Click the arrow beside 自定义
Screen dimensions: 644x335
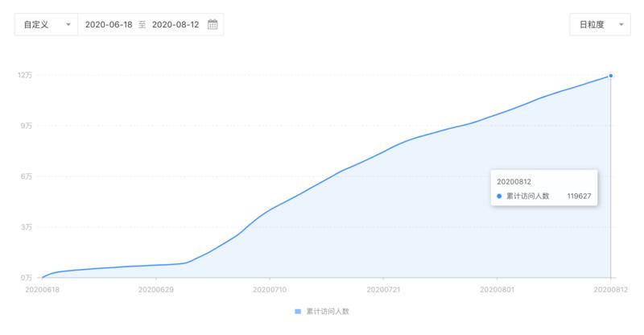tap(68, 24)
